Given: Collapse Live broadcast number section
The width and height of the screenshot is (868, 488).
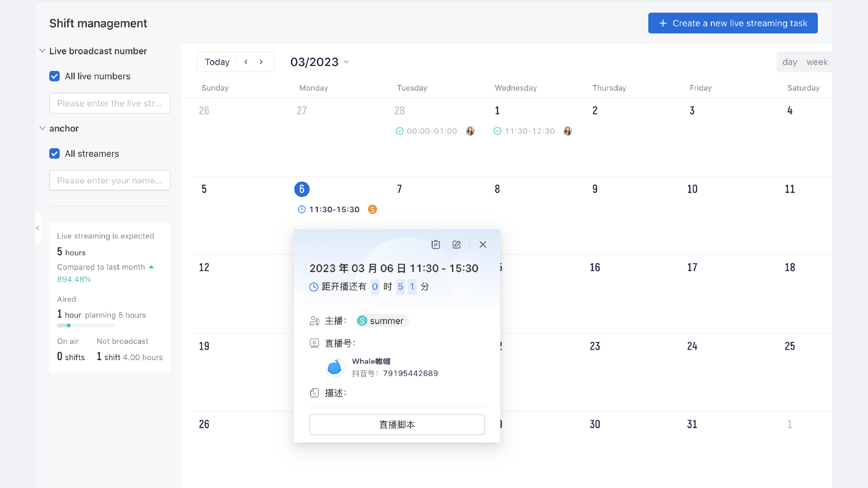Looking at the screenshot, I should point(42,51).
